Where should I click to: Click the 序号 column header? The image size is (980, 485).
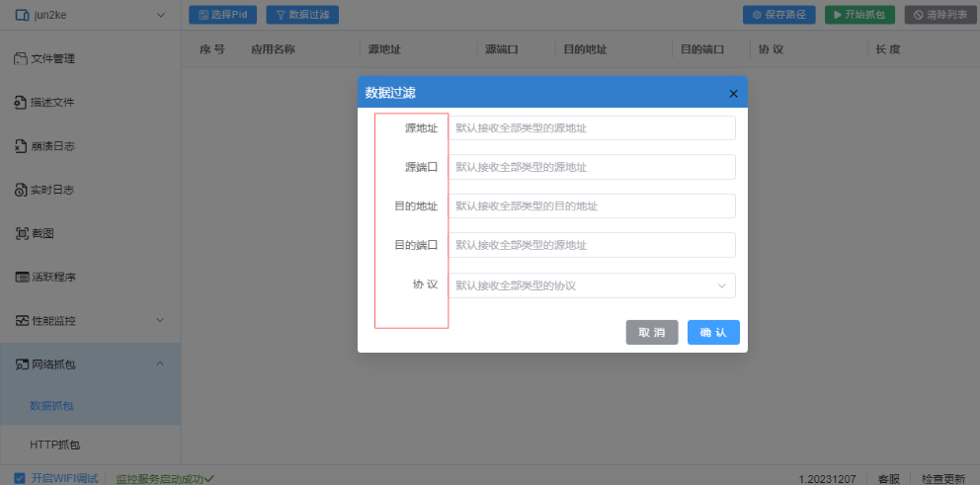(211, 49)
